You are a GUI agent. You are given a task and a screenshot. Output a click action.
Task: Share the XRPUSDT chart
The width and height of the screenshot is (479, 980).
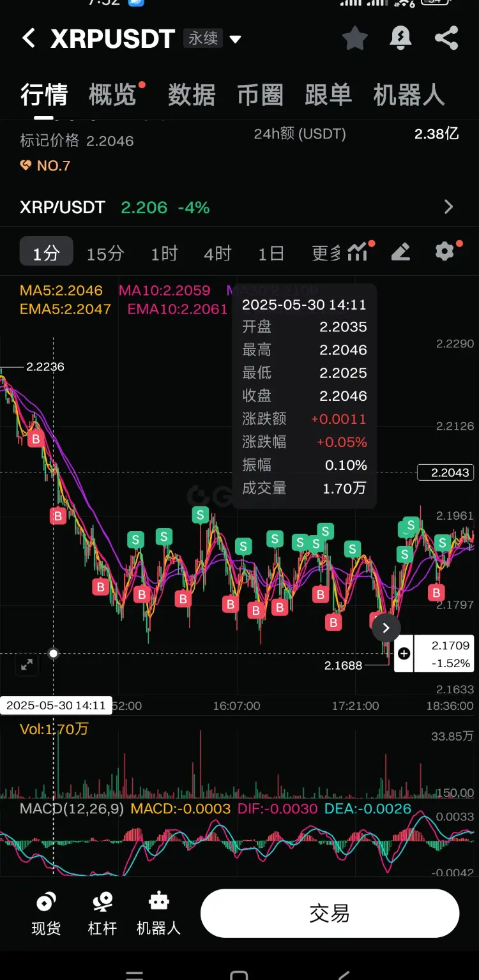coord(446,38)
